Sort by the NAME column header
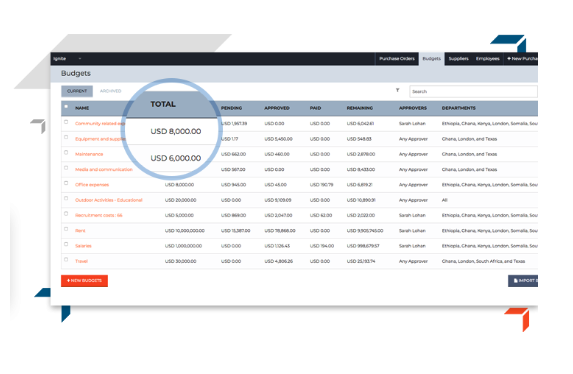573x374 pixels. (82, 108)
